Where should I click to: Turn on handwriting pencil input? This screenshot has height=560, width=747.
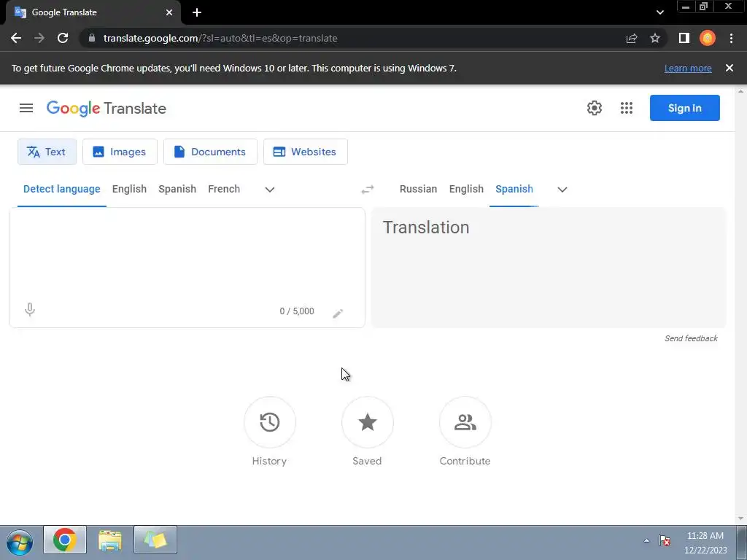(338, 313)
